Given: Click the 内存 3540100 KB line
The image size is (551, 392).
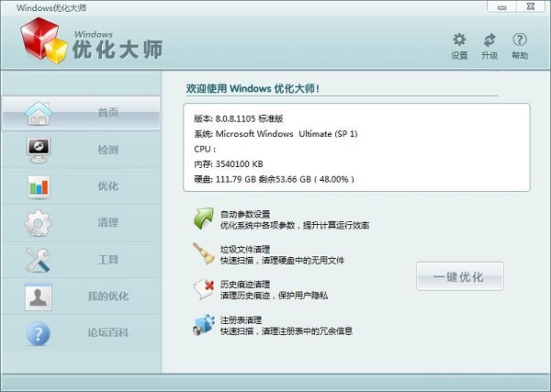Looking at the screenshot, I should (229, 164).
